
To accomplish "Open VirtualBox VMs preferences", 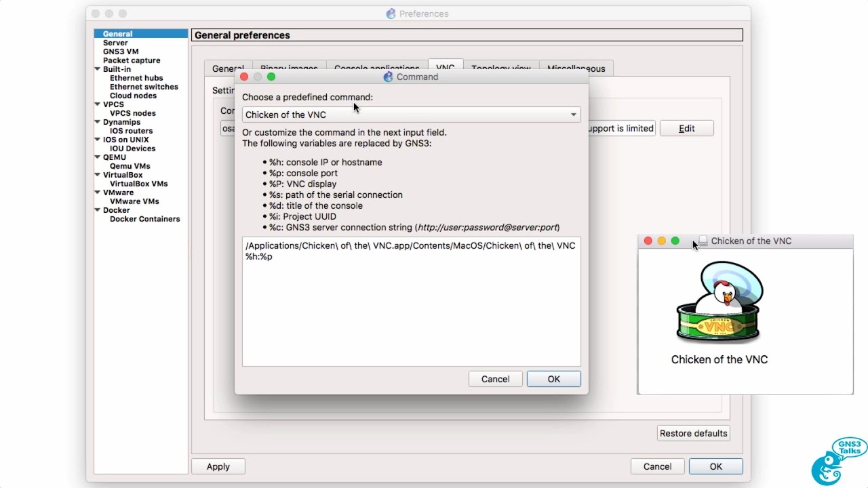I will click(x=138, y=184).
